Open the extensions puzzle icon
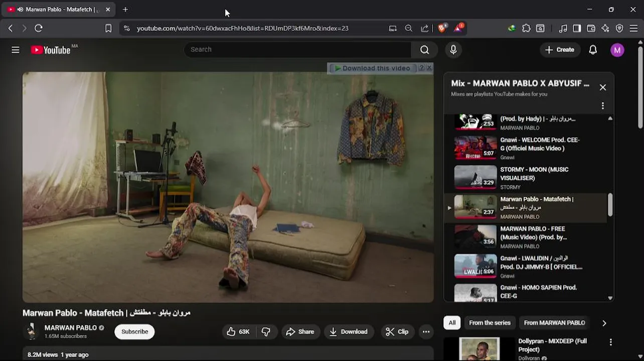The image size is (644, 361). click(x=526, y=28)
